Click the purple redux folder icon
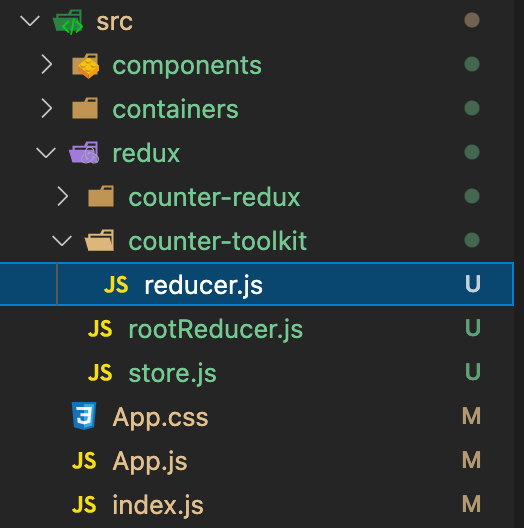 84,153
